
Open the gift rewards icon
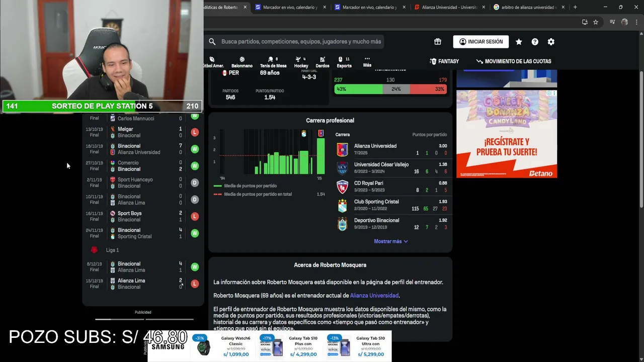pyautogui.click(x=438, y=42)
